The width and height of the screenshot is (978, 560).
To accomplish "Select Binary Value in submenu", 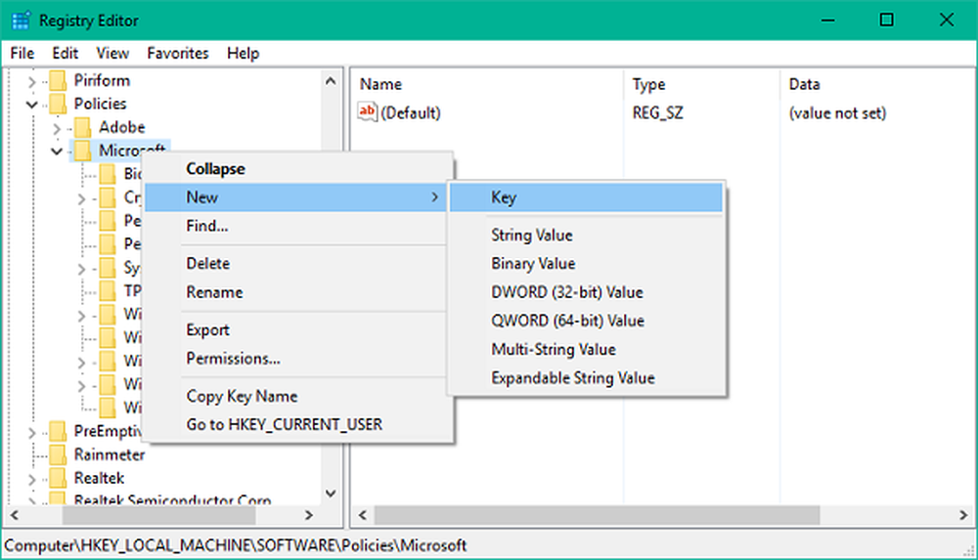I will tap(586, 263).
